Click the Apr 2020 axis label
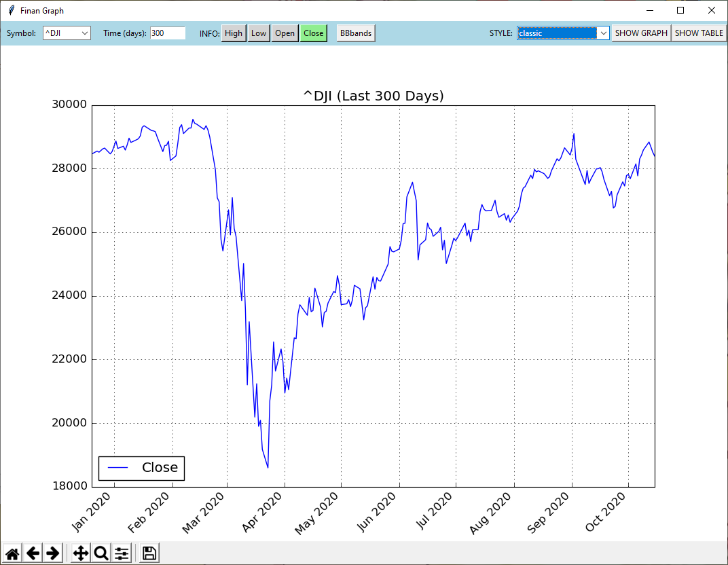728x565 pixels. click(x=262, y=512)
